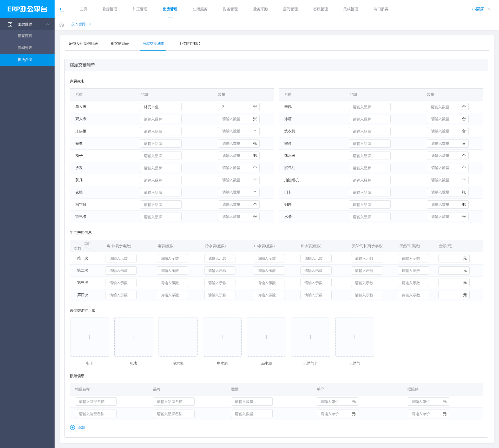Click the 出房管理 grid icon in sidebar
Image resolution: width=499 pixels, height=448 pixels.
click(x=10, y=24)
